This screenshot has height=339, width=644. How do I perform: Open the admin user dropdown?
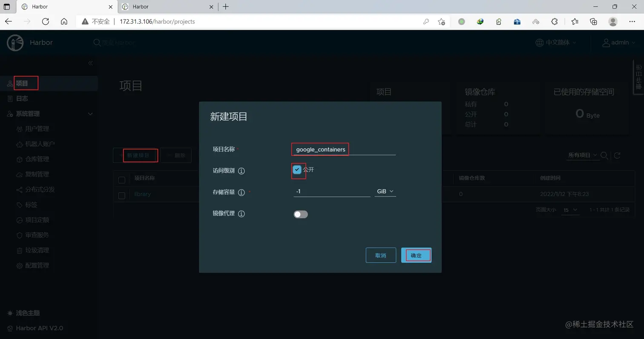[618, 43]
